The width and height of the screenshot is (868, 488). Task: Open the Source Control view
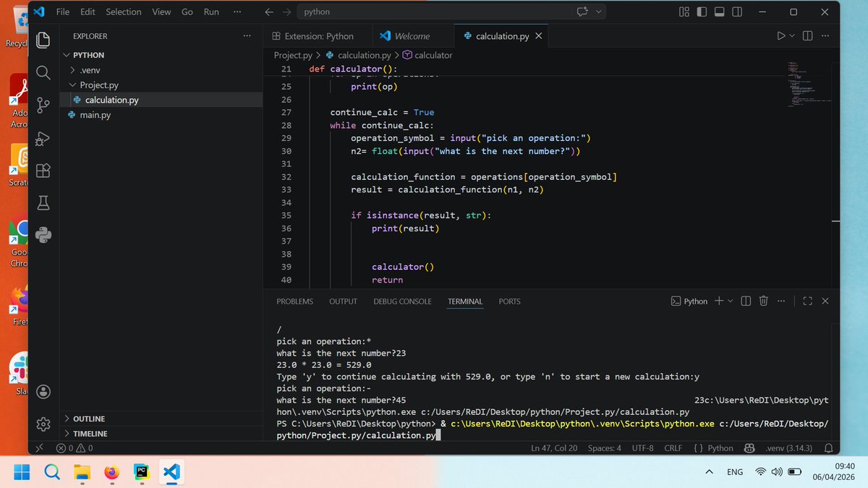coord(43,105)
